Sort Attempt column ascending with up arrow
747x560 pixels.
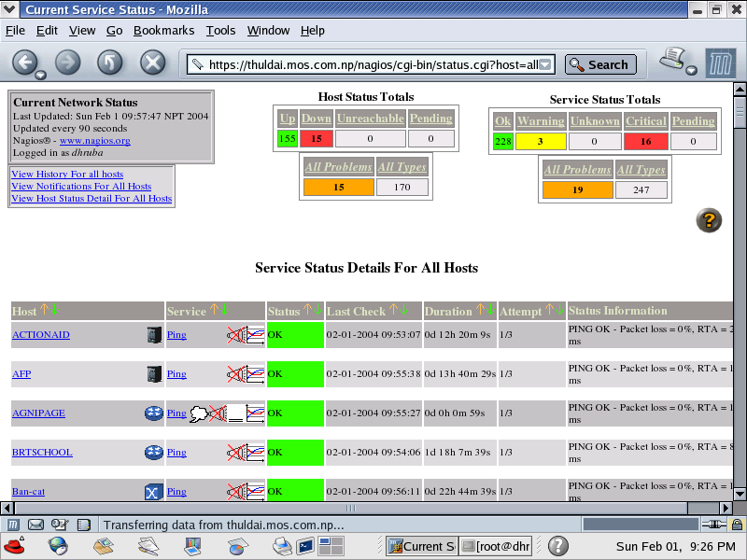(549, 310)
